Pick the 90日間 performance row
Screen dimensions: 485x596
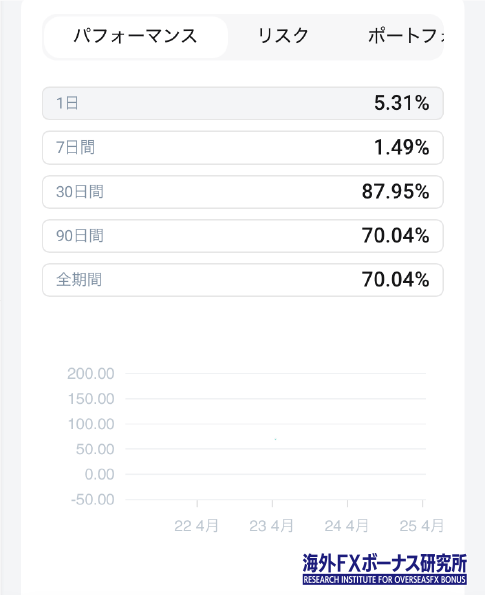pos(242,236)
